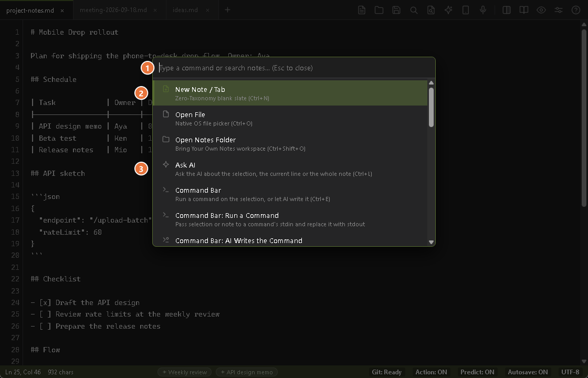Toggle the Action: ON status setting
Viewport: 588px width, 378px height.
point(431,372)
